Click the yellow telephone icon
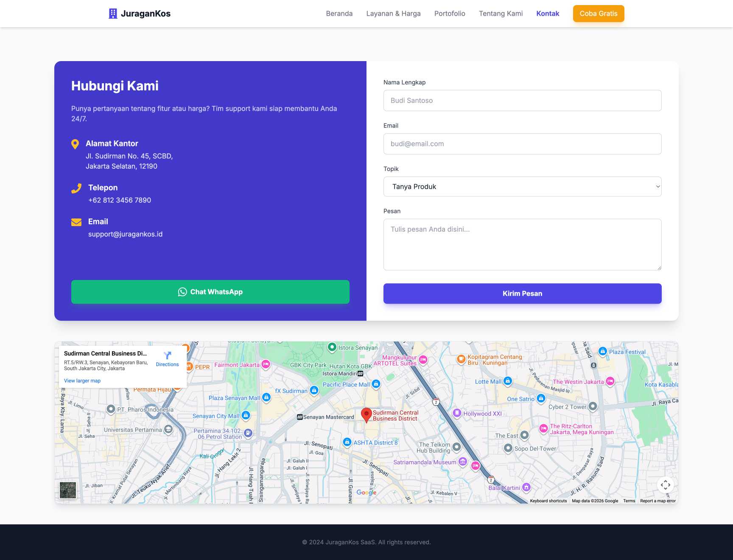 (x=76, y=188)
